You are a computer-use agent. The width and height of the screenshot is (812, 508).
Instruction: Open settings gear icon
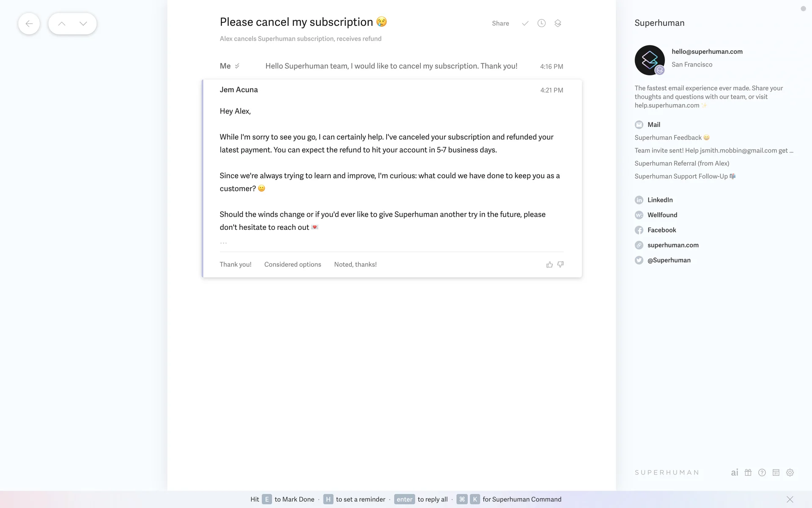coord(790,472)
